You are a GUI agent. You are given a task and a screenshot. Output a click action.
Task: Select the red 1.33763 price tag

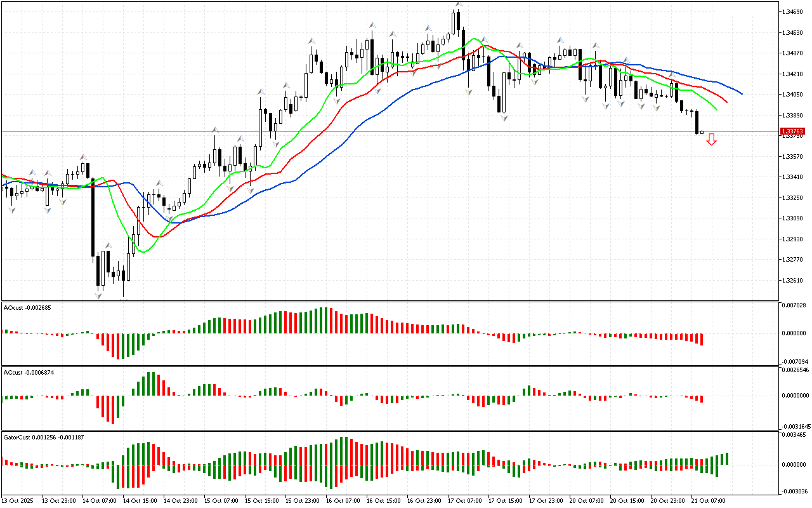[794, 131]
